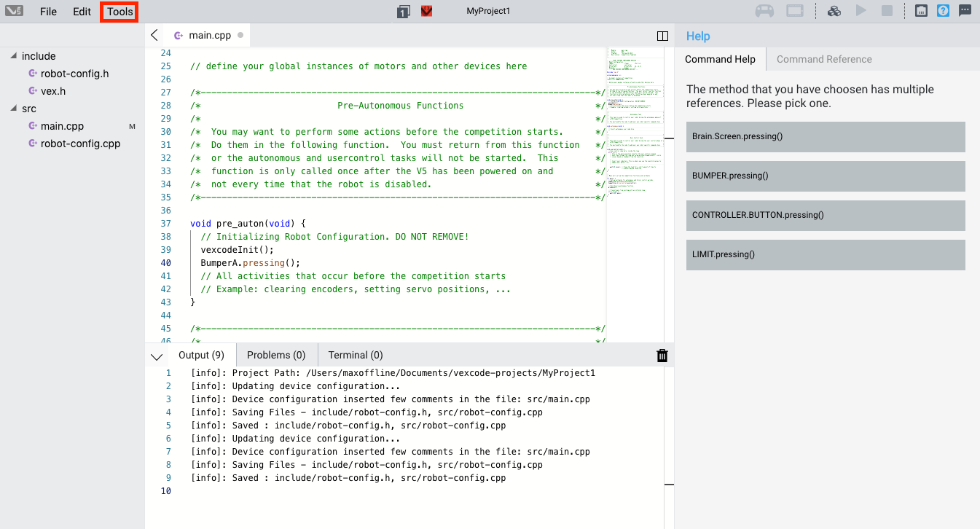Clear the output console with the trash icon
Screen dimensions: 980x529
tap(662, 356)
